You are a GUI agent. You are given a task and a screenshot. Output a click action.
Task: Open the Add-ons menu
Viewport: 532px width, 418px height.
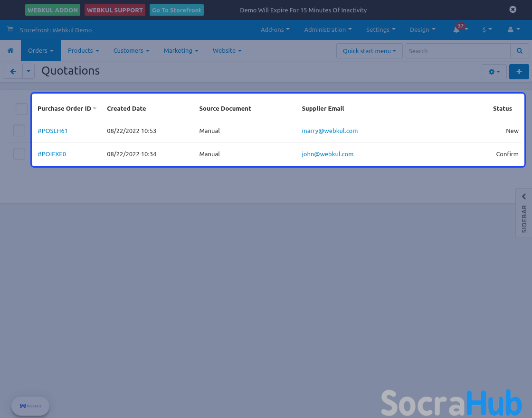pos(275,29)
